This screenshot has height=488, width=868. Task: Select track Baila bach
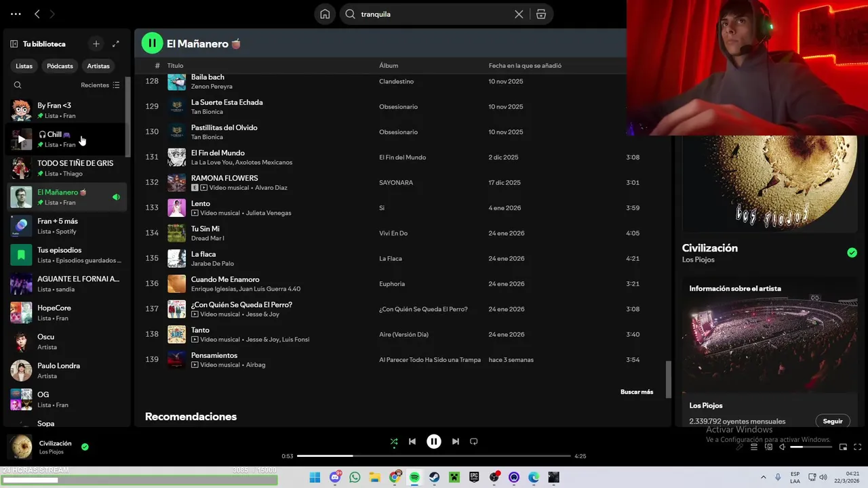pyautogui.click(x=208, y=77)
